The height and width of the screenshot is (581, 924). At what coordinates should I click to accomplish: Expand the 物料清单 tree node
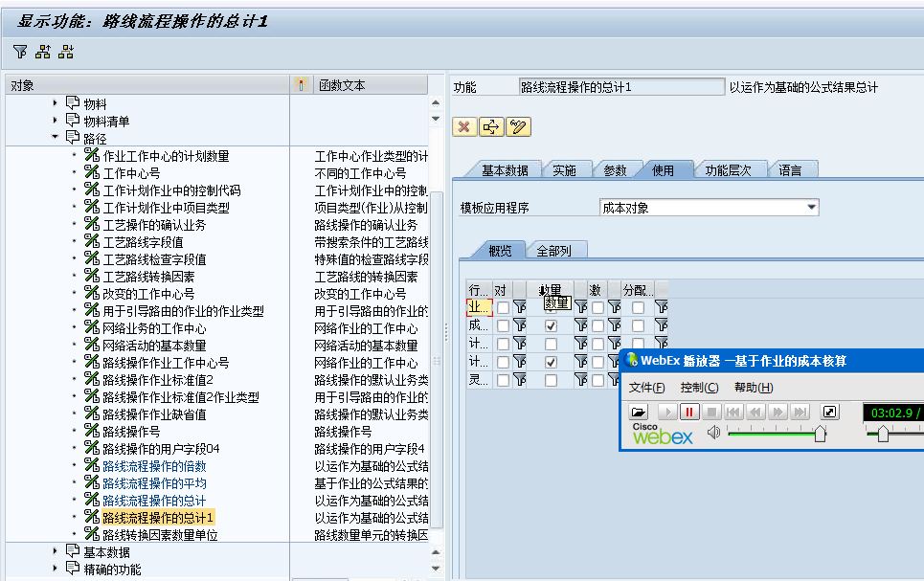coord(56,122)
